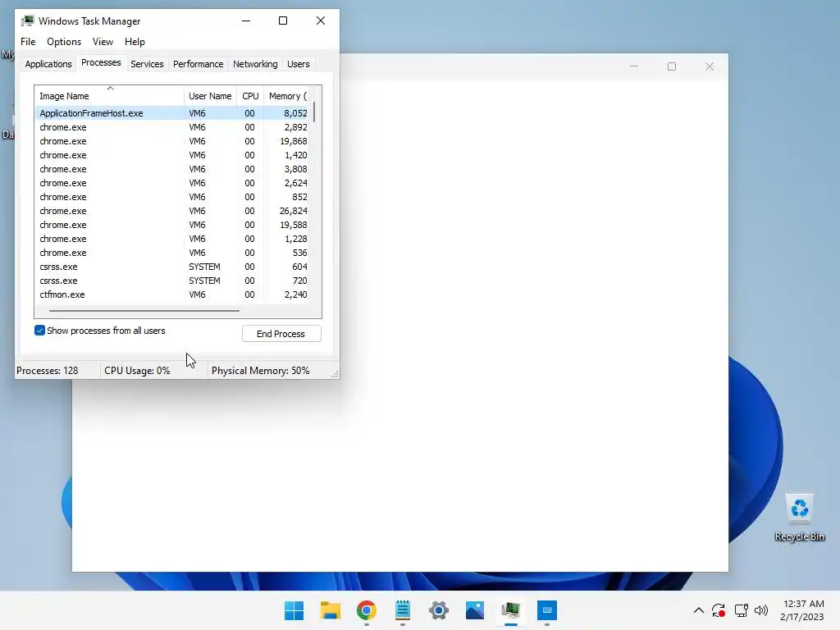Maximize the Windows Task Manager window
The image size is (840, 630).
coord(283,21)
